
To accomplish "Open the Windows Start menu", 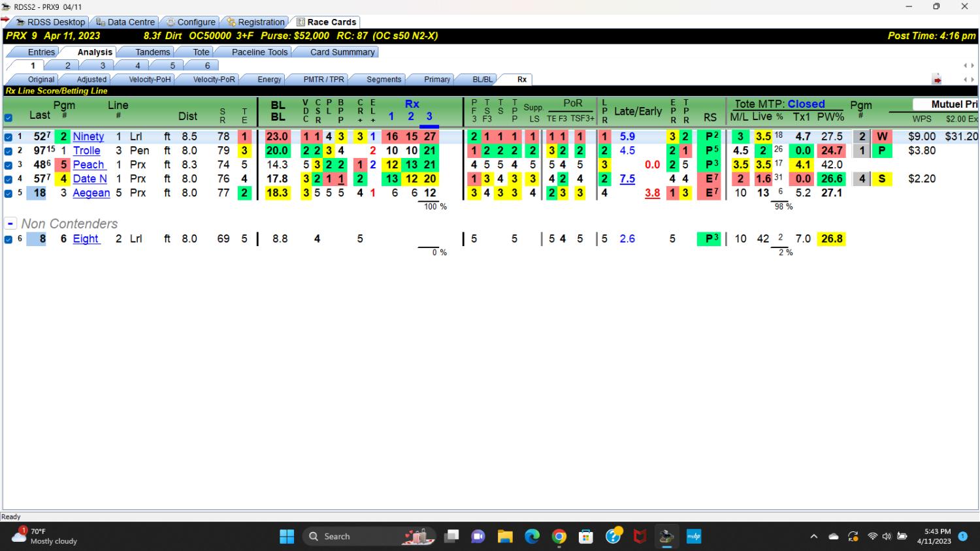I will [x=286, y=537].
